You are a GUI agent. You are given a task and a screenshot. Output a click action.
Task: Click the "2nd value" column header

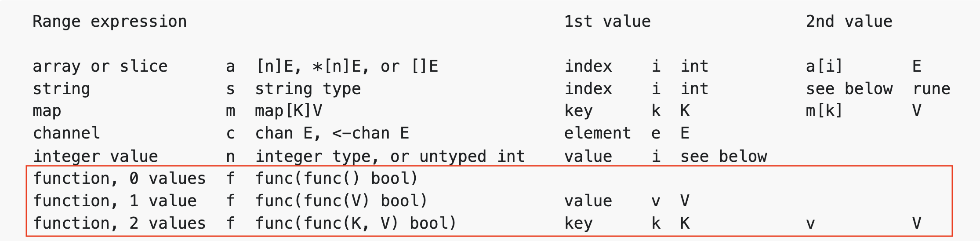click(849, 22)
